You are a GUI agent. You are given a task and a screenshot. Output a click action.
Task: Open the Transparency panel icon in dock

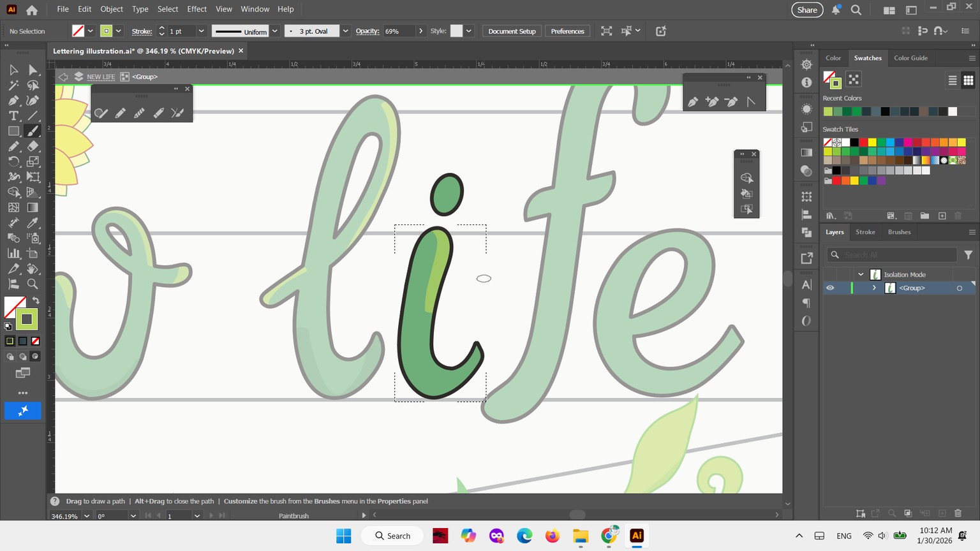click(806, 171)
